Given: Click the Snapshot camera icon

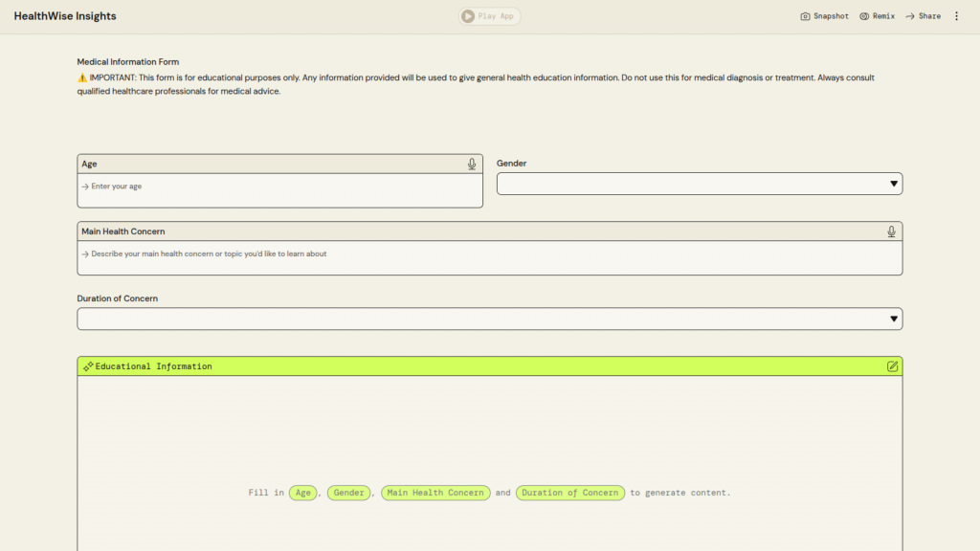Looking at the screenshot, I should click(805, 16).
